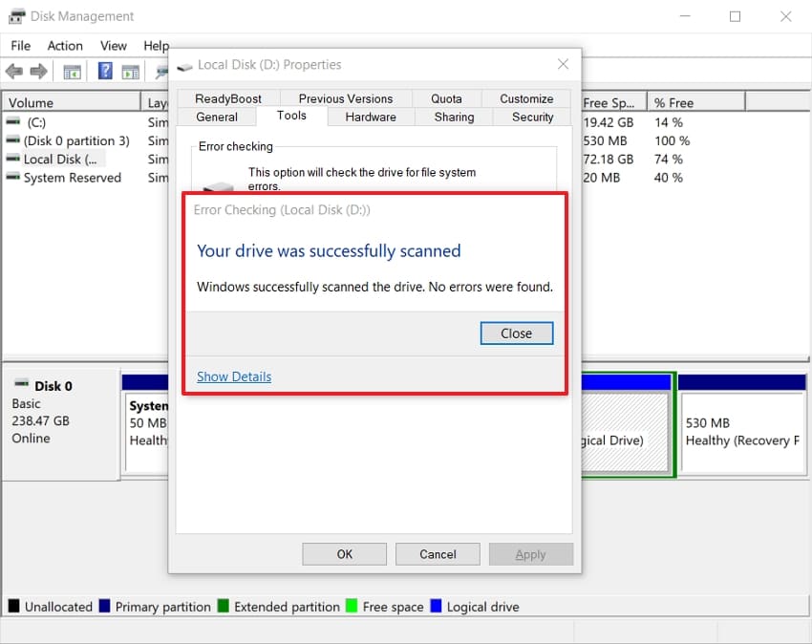Switch to the Security tab

531,117
